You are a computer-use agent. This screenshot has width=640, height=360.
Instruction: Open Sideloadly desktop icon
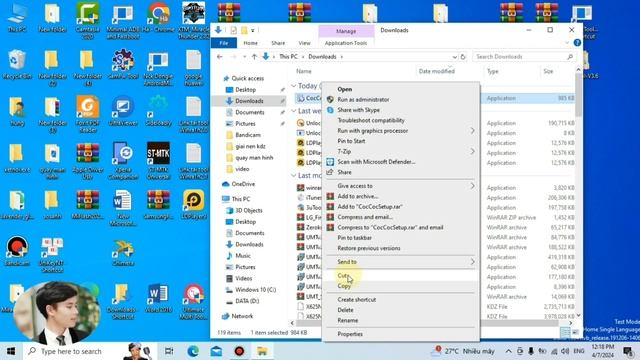click(158, 111)
